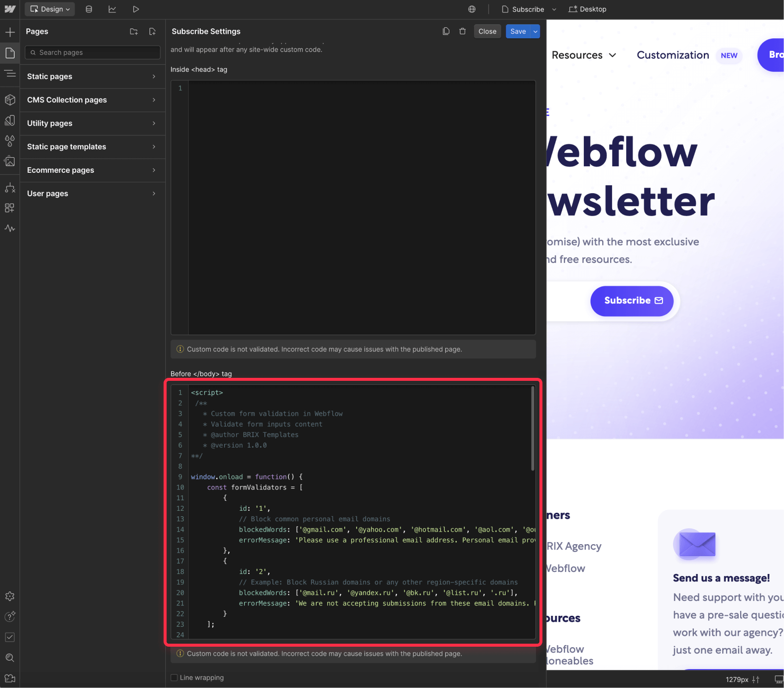Click the 'Send us a message!' heading
The width and height of the screenshot is (784, 688).
pyautogui.click(x=721, y=578)
